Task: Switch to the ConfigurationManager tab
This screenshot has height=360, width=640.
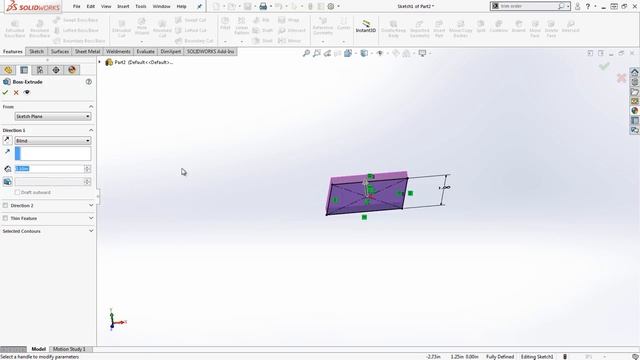Action: (x=40, y=70)
